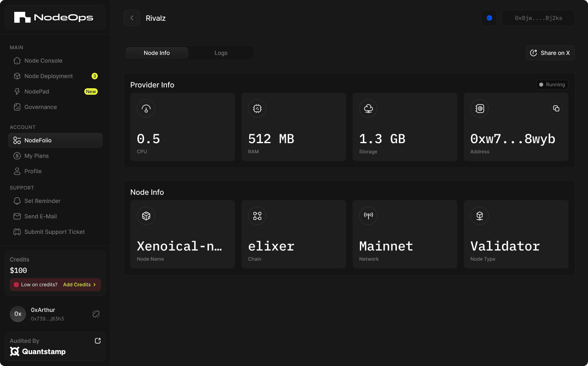588x366 pixels.
Task: Click the 0xw7...8wyb address value
Action: (x=513, y=139)
